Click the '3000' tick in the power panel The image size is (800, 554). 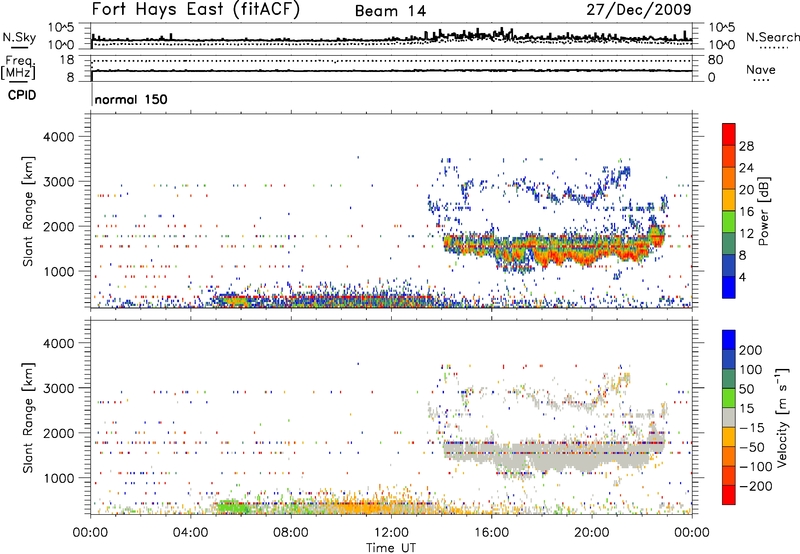59,182
